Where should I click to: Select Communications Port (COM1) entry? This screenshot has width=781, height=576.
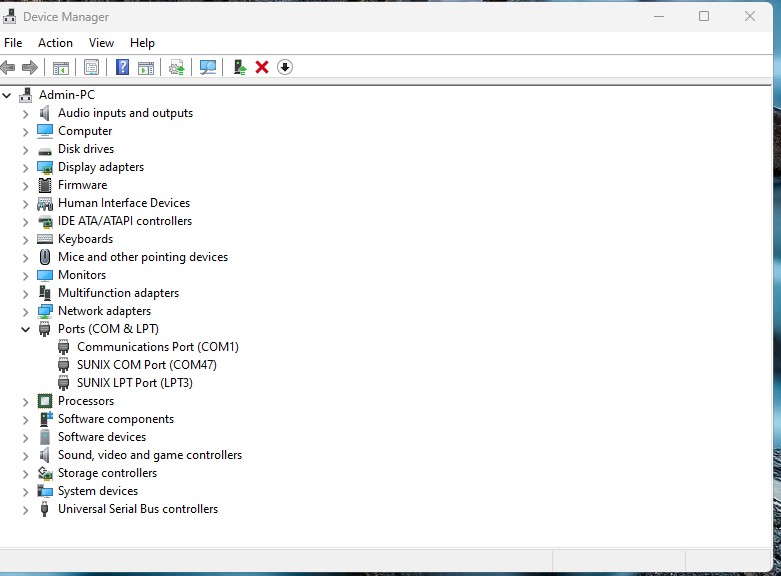(x=157, y=347)
